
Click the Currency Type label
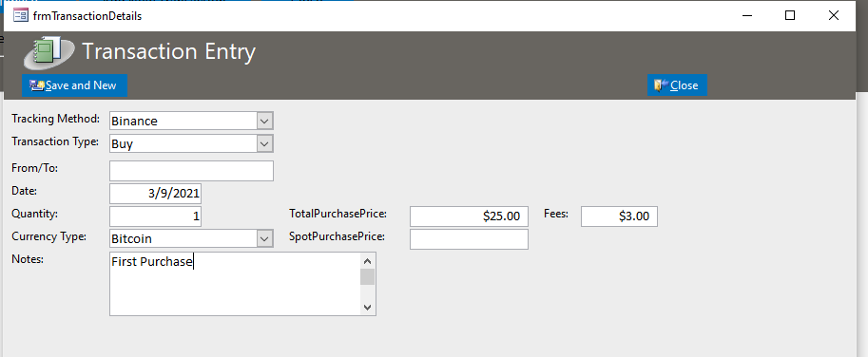coord(49,236)
